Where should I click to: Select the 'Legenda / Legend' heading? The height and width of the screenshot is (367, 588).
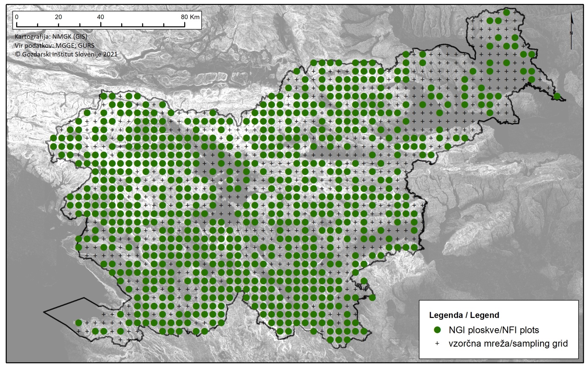pos(464,315)
